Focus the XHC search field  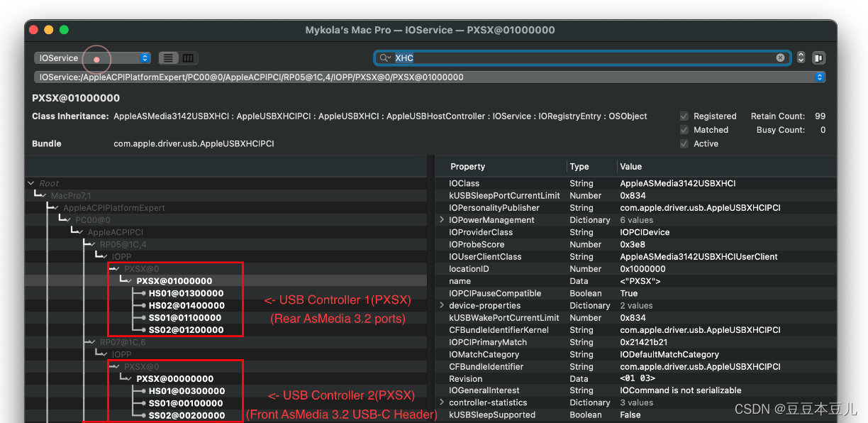point(582,58)
